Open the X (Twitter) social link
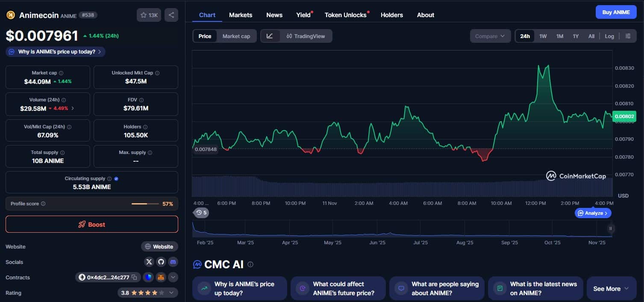The height and width of the screenshot is (302, 644). [149, 262]
